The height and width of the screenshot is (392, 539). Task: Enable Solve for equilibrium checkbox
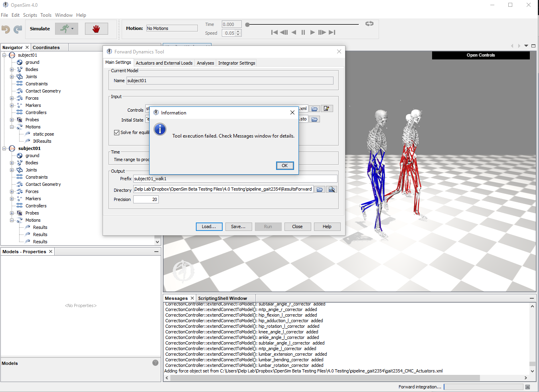(117, 132)
